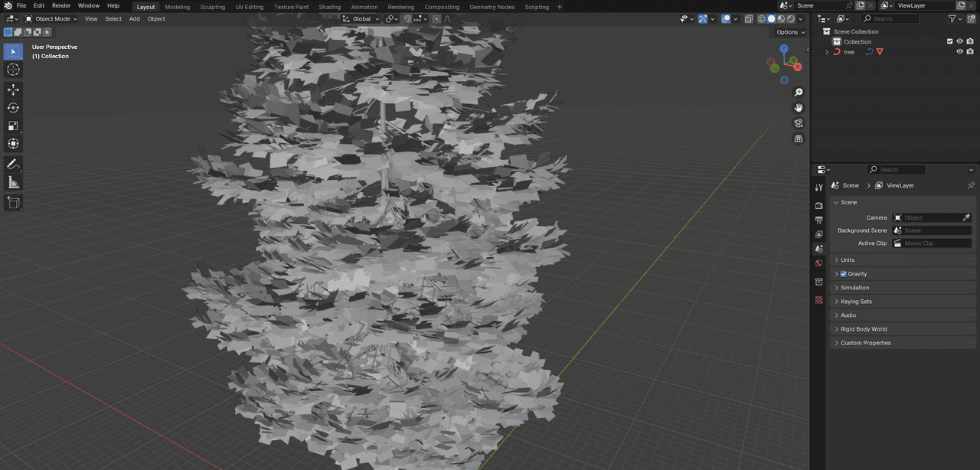Switch to perspective/orthographic grid view icon
The height and width of the screenshot is (470, 980).
[799, 139]
